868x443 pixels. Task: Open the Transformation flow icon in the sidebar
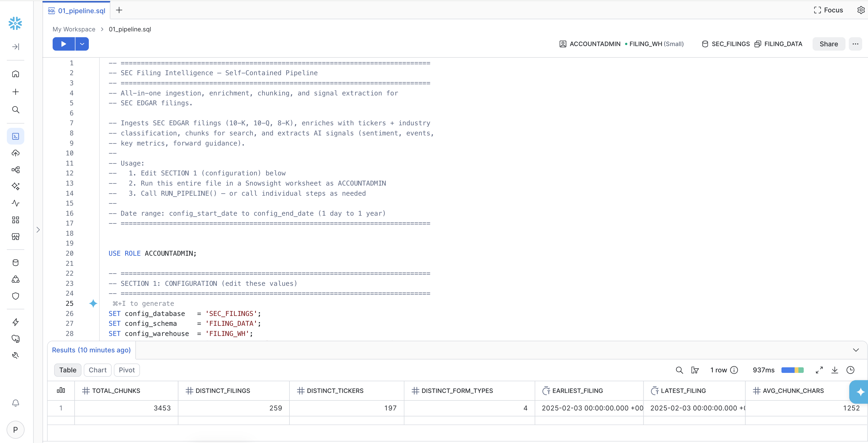[x=15, y=170]
